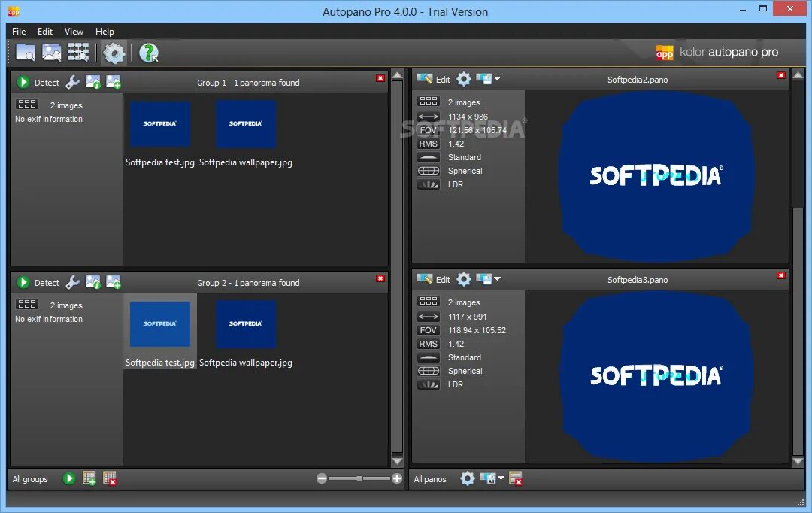Click the groups panel scroll down arrow
812x513 pixels.
(x=397, y=461)
